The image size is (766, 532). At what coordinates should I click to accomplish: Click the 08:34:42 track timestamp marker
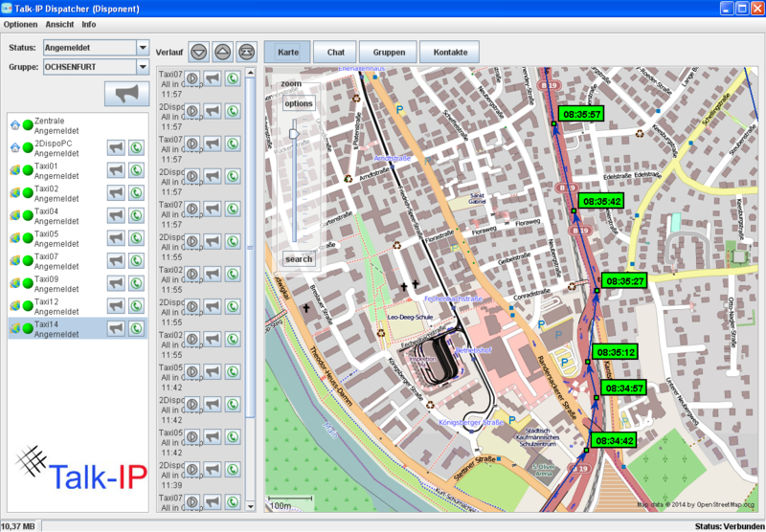point(614,441)
